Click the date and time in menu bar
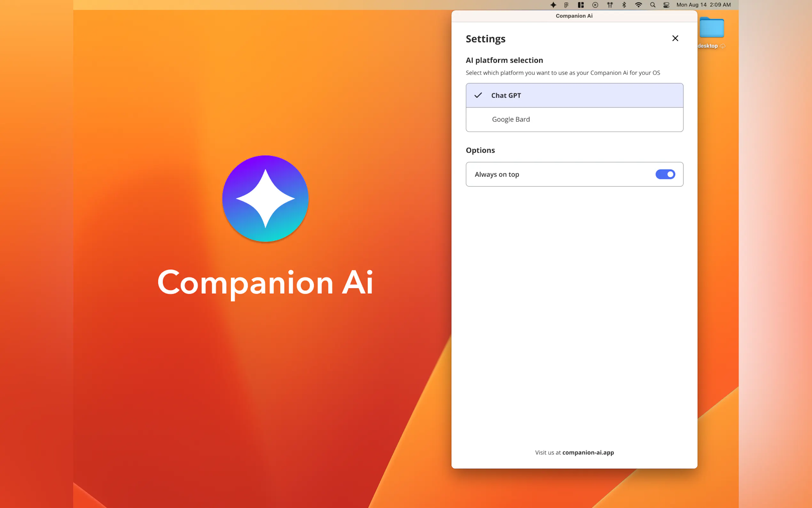Image resolution: width=812 pixels, height=508 pixels. [703, 5]
